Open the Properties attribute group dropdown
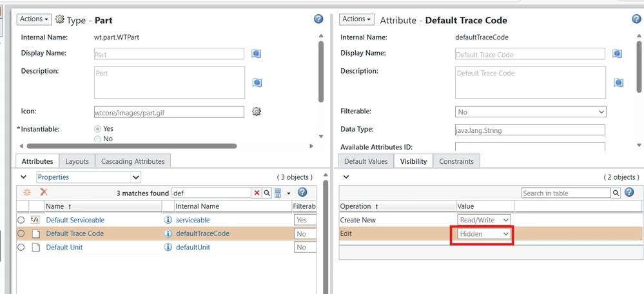 pos(88,177)
